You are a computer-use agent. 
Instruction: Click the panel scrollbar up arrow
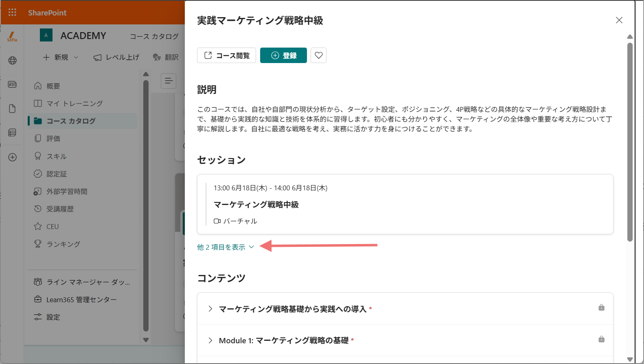pyautogui.click(x=630, y=37)
